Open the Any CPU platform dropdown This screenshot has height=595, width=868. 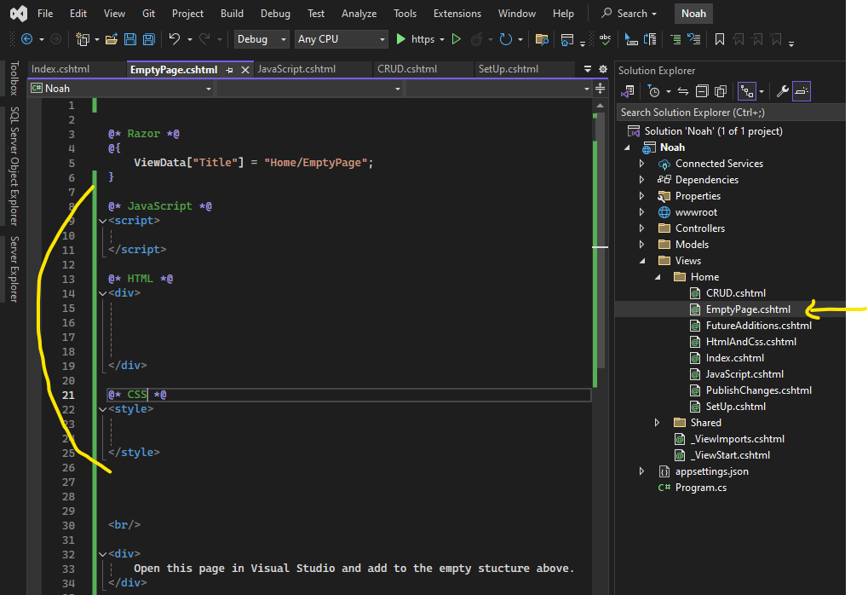(x=341, y=39)
